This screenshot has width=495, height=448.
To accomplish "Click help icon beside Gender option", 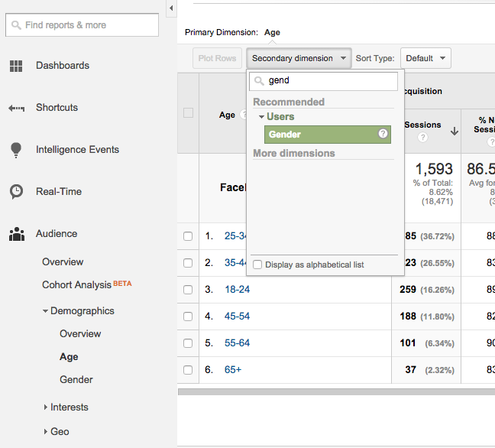I will [383, 135].
